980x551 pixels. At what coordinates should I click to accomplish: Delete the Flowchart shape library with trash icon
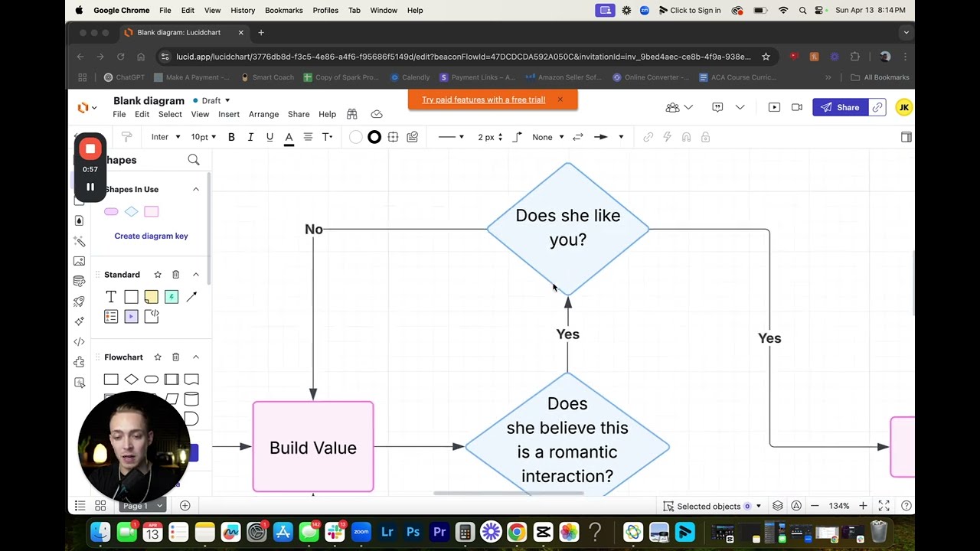(x=175, y=357)
